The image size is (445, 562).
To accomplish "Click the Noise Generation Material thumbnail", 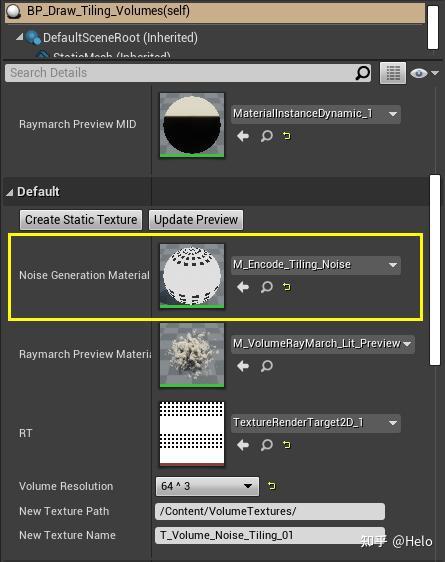I will (192, 276).
